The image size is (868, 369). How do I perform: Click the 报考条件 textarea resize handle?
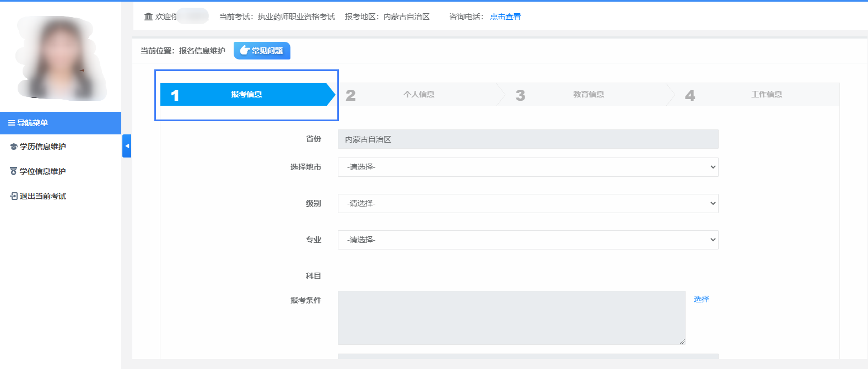point(682,341)
